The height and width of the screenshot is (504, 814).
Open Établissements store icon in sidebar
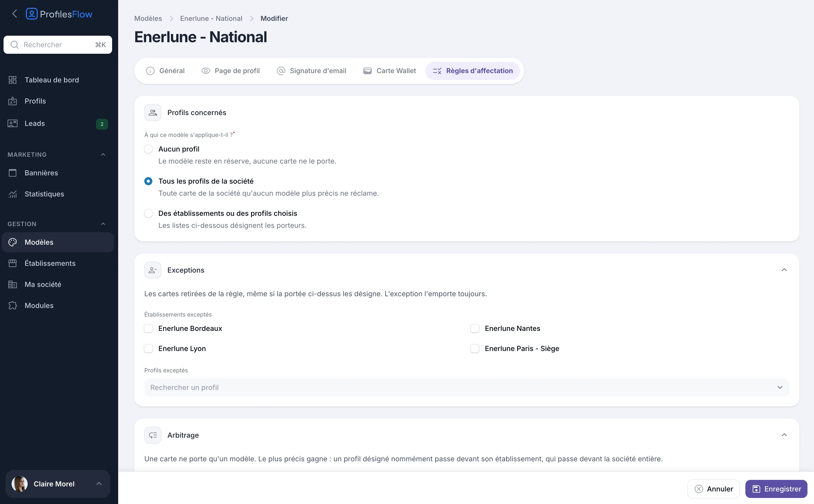[13, 263]
